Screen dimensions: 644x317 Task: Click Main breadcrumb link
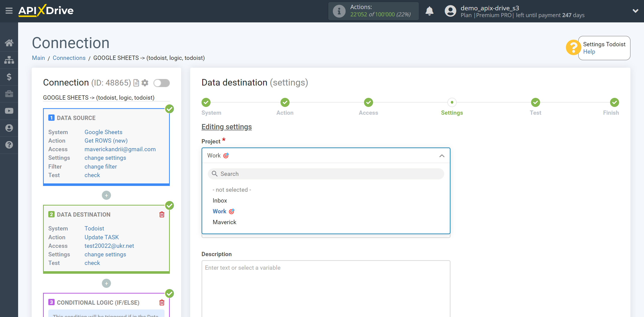click(x=38, y=58)
